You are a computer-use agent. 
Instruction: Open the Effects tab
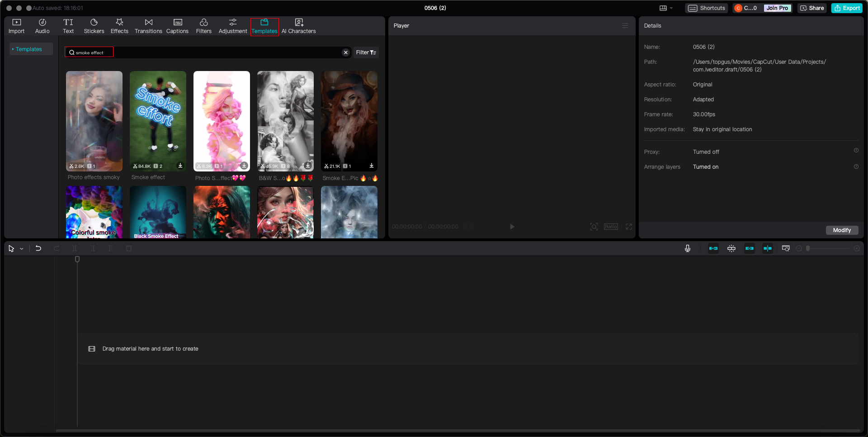tap(119, 26)
